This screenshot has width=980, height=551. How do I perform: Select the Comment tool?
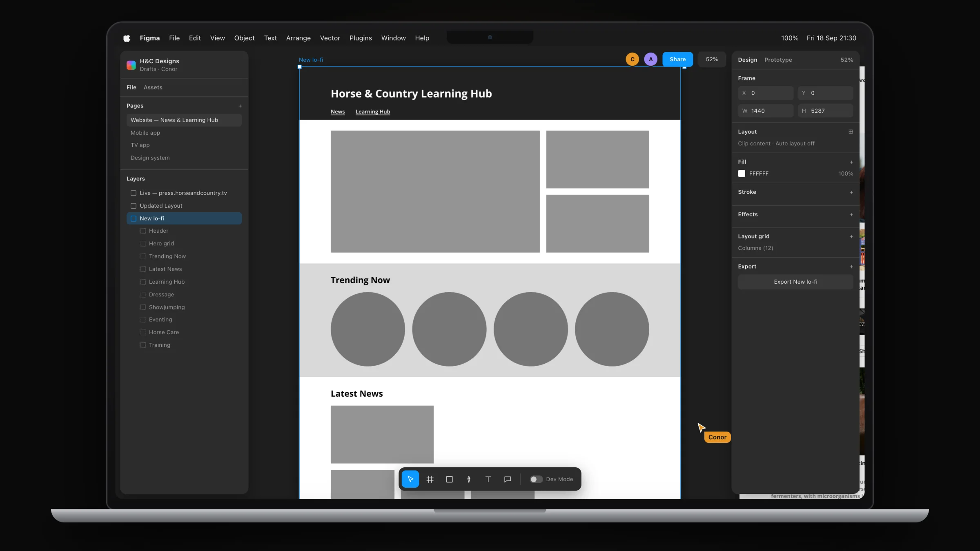pyautogui.click(x=508, y=479)
